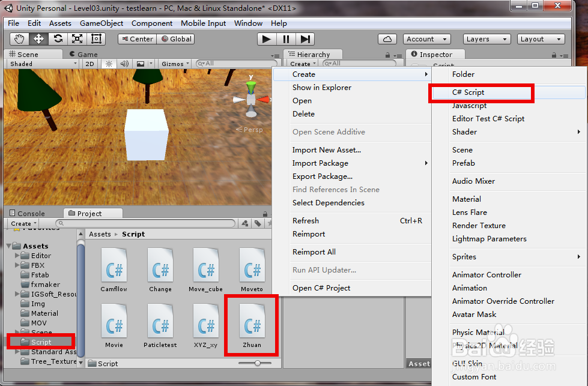Select the Move_cube script asset

coord(206,270)
